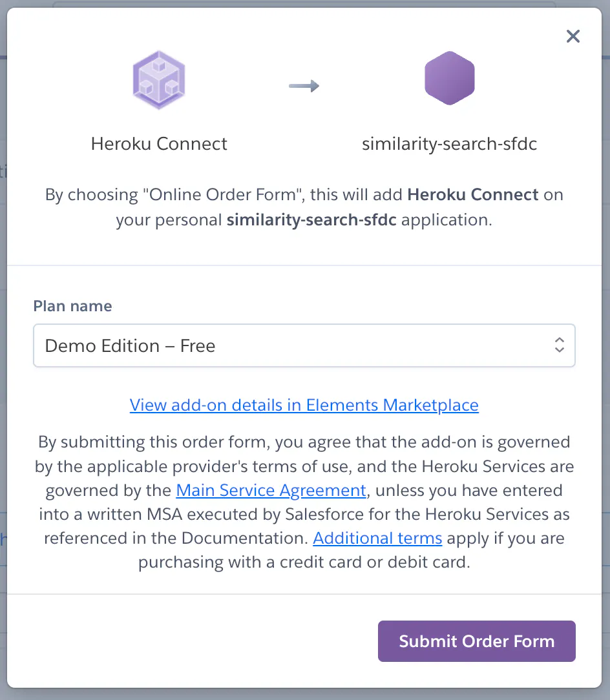610x700 pixels.
Task: Click bold Heroku Connect in description text
Action: (473, 195)
